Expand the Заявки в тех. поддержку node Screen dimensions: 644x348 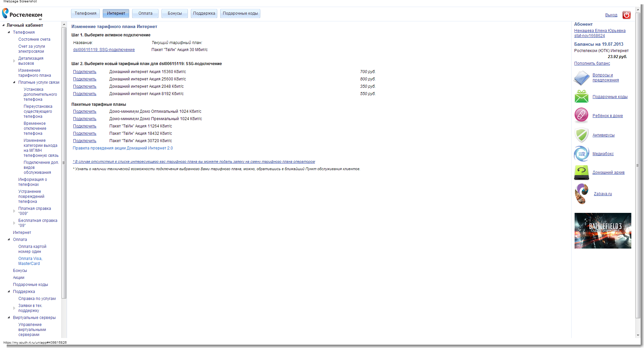click(x=14, y=308)
